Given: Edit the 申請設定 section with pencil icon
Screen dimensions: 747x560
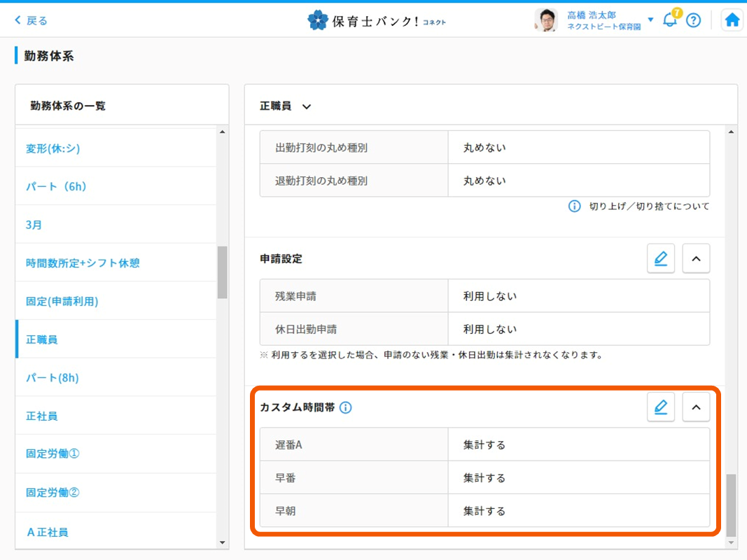Looking at the screenshot, I should click(x=660, y=259).
